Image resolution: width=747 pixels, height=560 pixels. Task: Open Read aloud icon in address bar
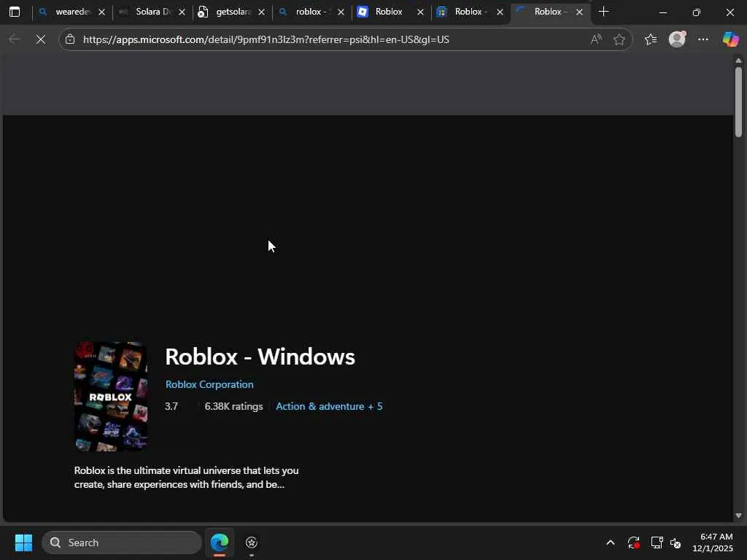(x=596, y=39)
